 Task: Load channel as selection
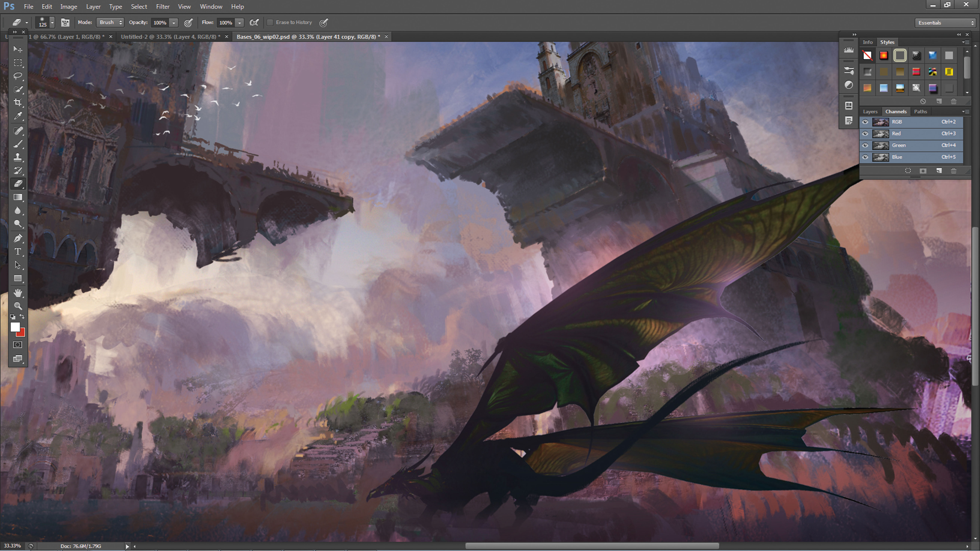(908, 171)
